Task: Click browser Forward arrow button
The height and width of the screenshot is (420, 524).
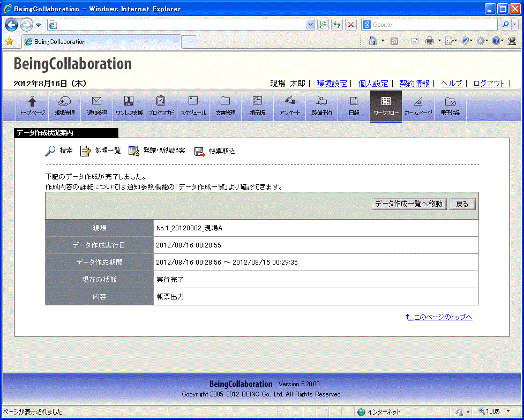Action: coord(26,25)
